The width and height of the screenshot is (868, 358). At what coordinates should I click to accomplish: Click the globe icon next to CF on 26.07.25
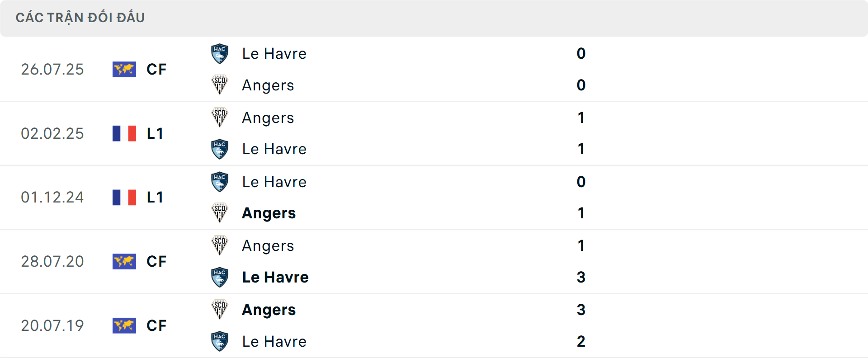click(x=124, y=69)
